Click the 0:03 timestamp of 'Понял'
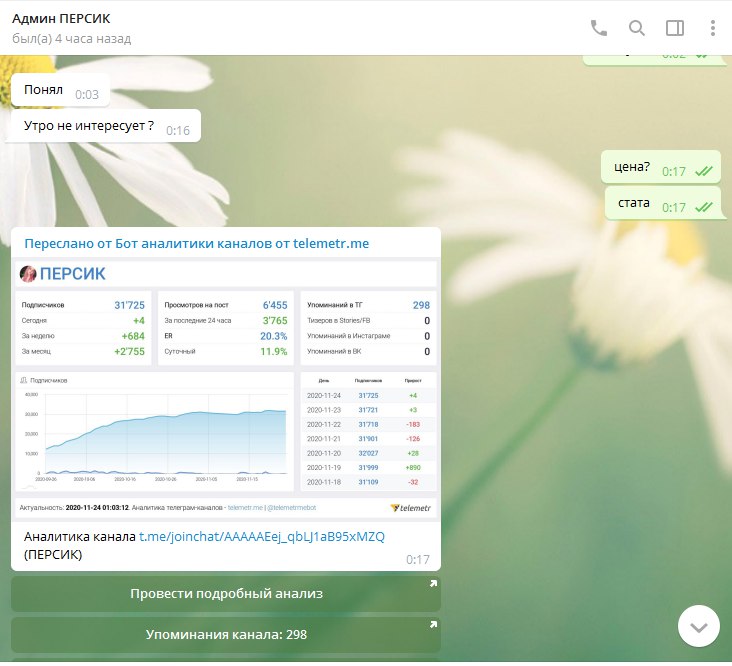The image size is (732, 666). point(87,95)
